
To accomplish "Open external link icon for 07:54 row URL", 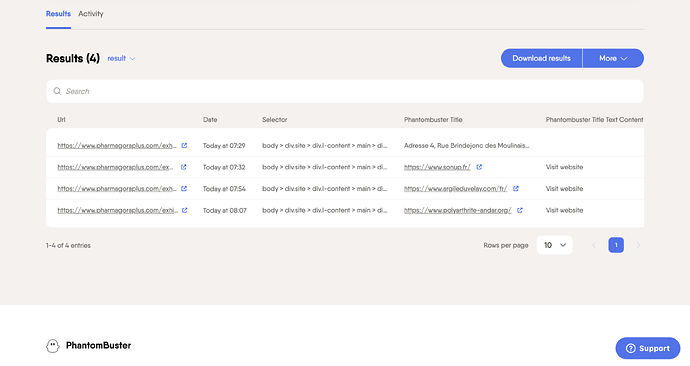I will click(x=184, y=189).
